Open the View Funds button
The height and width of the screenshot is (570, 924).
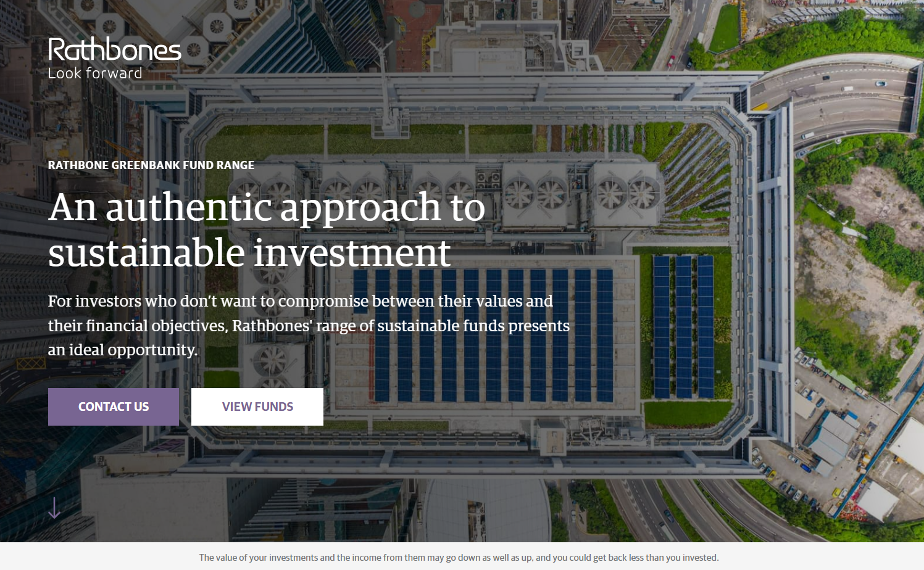click(257, 407)
